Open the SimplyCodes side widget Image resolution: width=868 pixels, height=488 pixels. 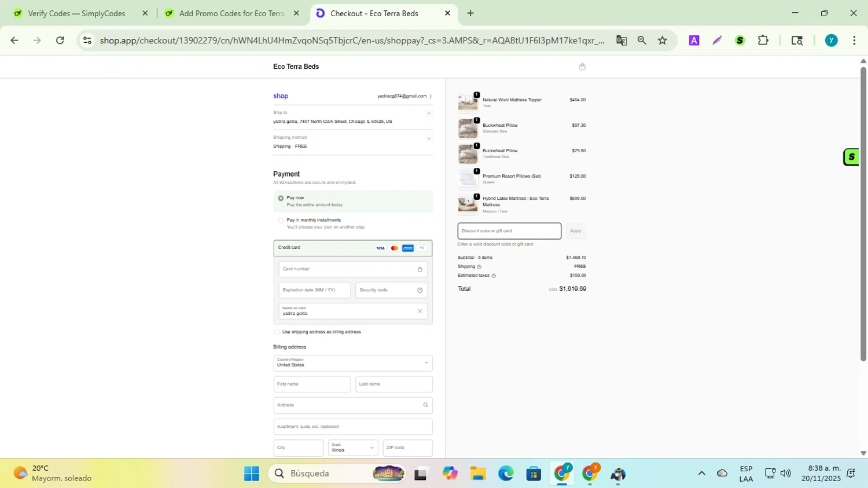pos(851,157)
